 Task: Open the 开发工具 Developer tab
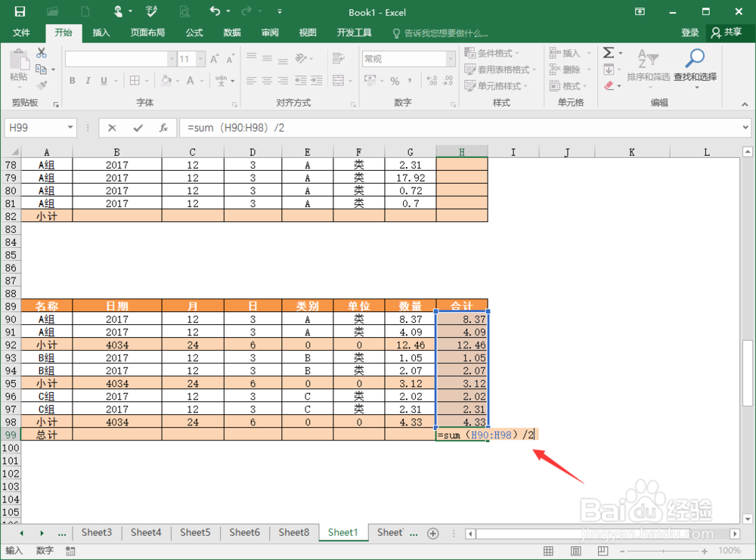tap(354, 32)
